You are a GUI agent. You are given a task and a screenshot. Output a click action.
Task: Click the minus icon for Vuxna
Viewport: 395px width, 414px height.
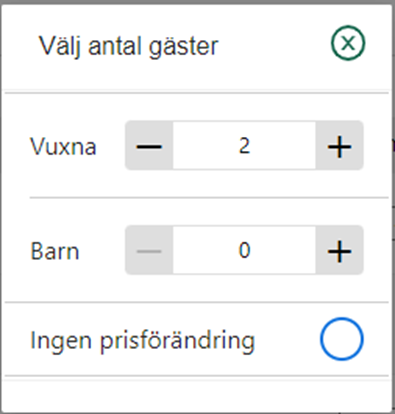tap(149, 146)
